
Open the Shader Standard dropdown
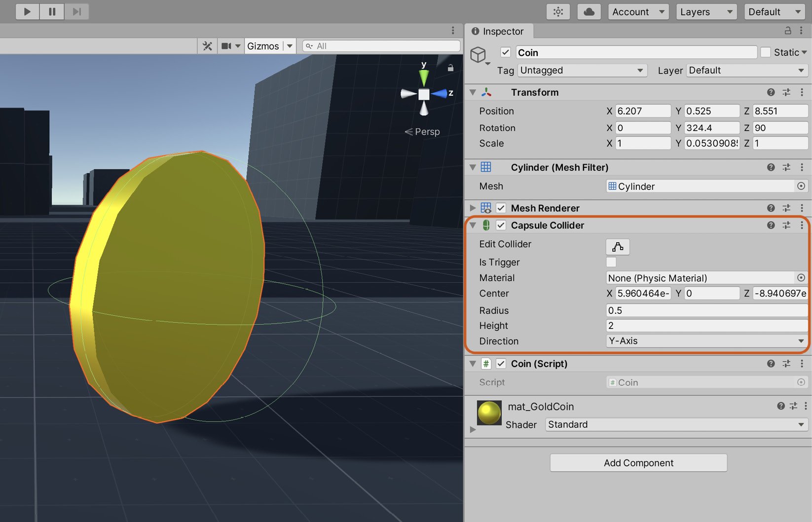[676, 424]
